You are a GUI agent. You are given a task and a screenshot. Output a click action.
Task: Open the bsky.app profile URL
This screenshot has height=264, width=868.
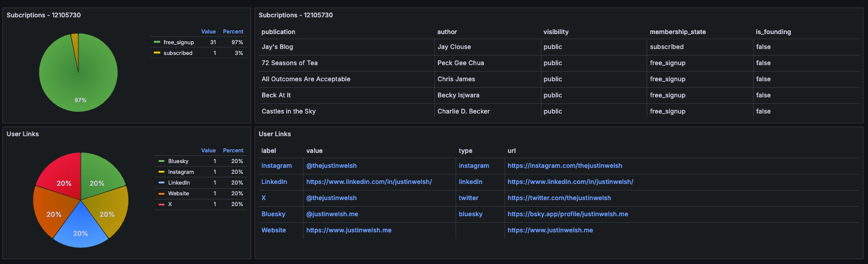coord(568,214)
